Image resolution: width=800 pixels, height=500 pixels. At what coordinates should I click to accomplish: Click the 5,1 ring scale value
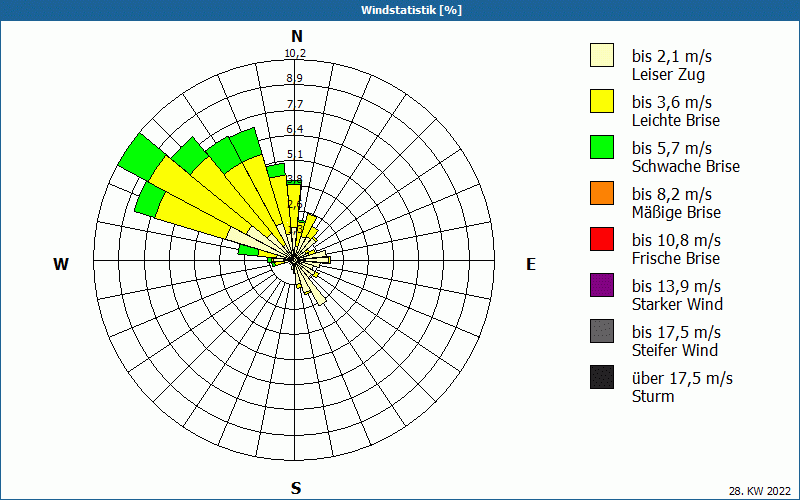[x=295, y=154]
